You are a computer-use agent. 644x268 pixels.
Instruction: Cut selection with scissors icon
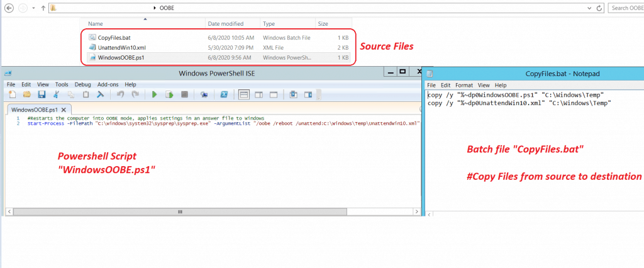point(56,94)
